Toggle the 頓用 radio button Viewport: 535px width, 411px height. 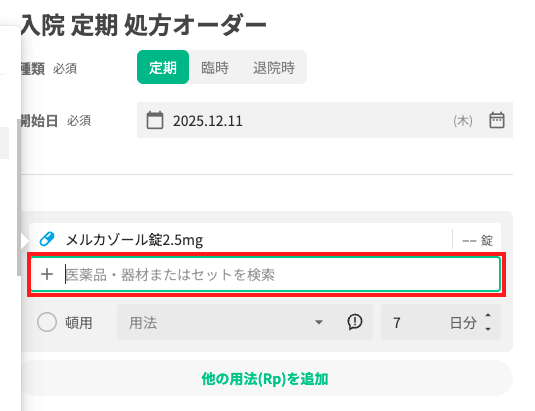click(47, 322)
